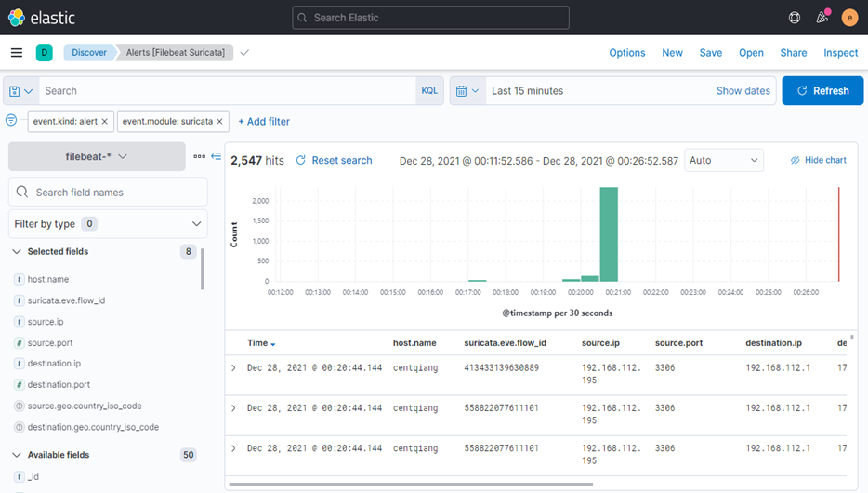This screenshot has width=868, height=493.
Task: Hide the histogram chart
Action: point(818,160)
